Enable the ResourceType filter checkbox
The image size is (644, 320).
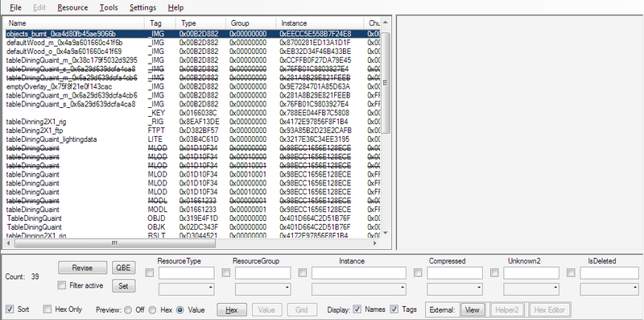pyautogui.click(x=150, y=272)
